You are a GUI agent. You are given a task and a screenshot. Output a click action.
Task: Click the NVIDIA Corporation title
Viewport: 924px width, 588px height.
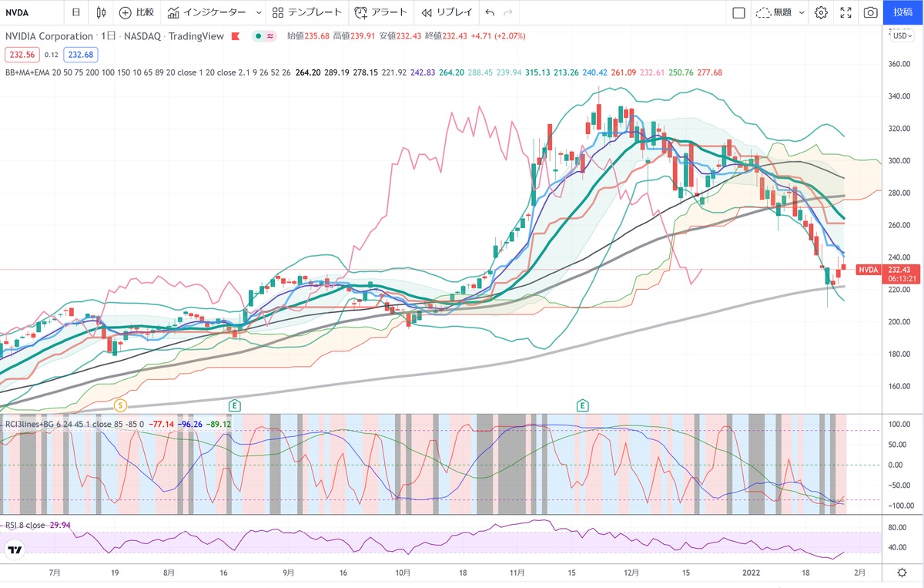tap(49, 36)
